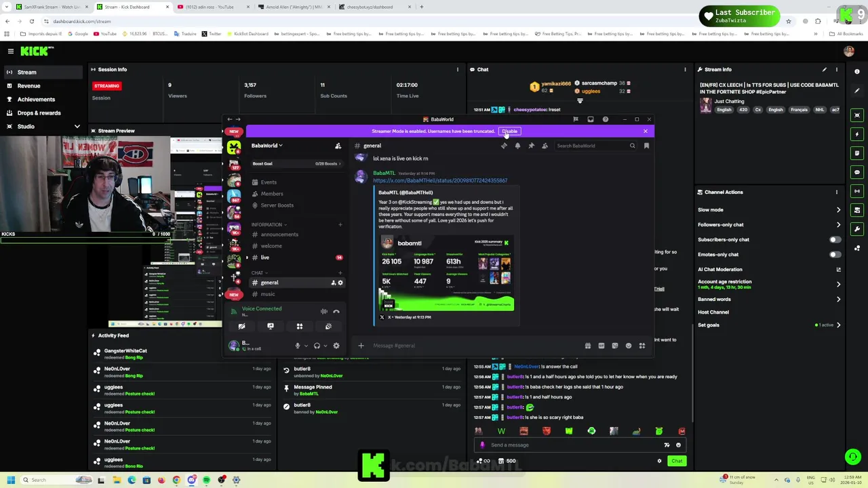Toggle Discord noise suppression icon
This screenshot has width=868, height=488.
pyautogui.click(x=324, y=312)
